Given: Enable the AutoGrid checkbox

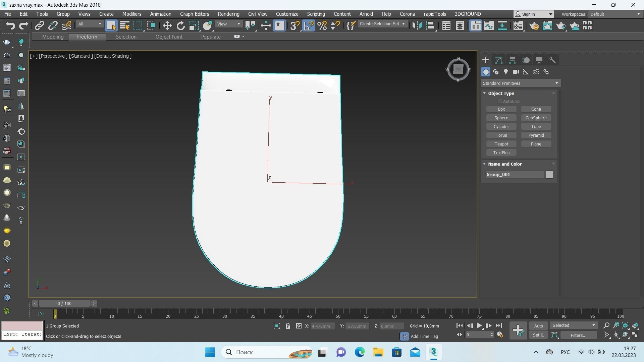Looking at the screenshot, I should click(499, 101).
